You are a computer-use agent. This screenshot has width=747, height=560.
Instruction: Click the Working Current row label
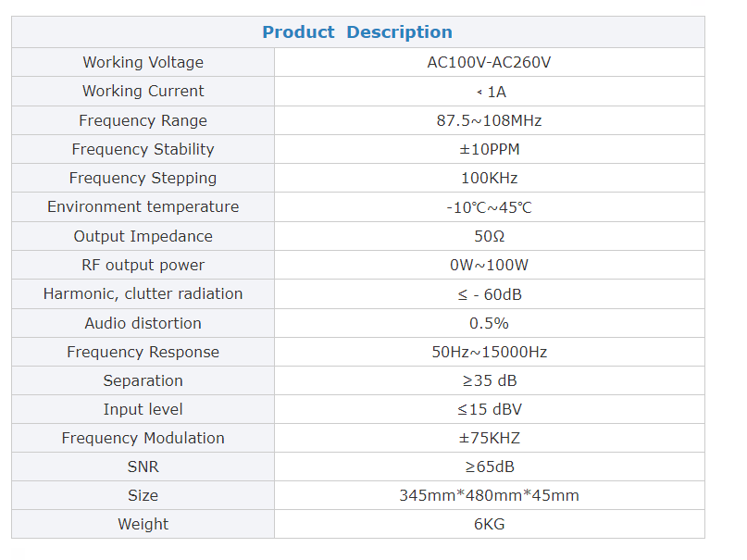tap(143, 91)
